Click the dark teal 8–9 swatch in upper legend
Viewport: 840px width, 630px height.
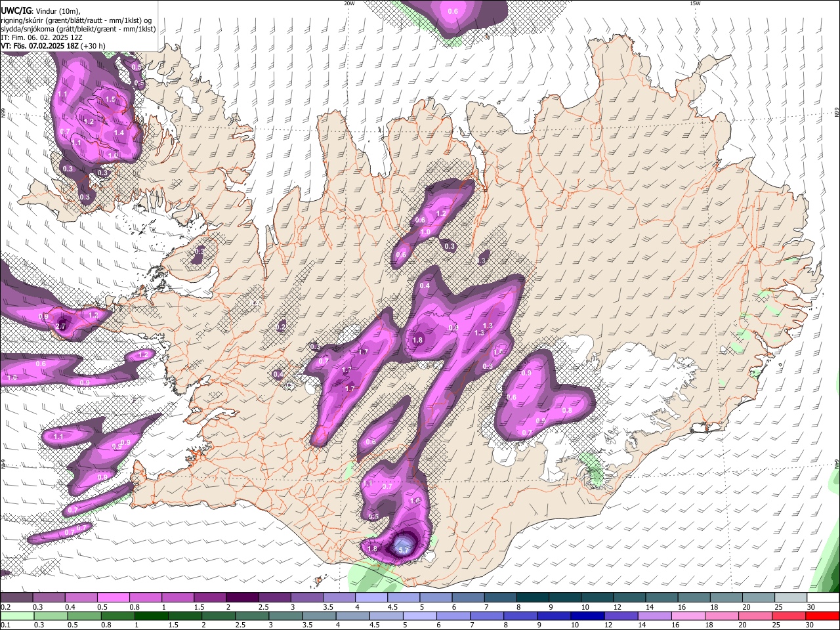[533, 598]
